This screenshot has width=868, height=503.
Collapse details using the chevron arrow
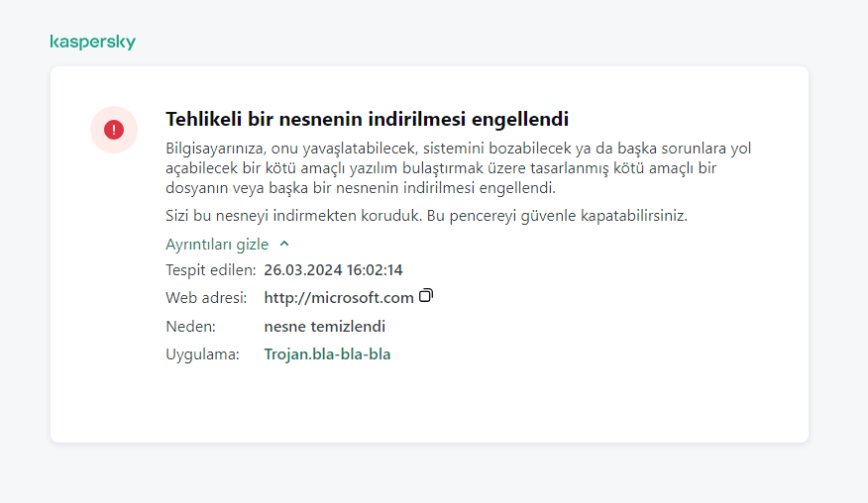[284, 244]
